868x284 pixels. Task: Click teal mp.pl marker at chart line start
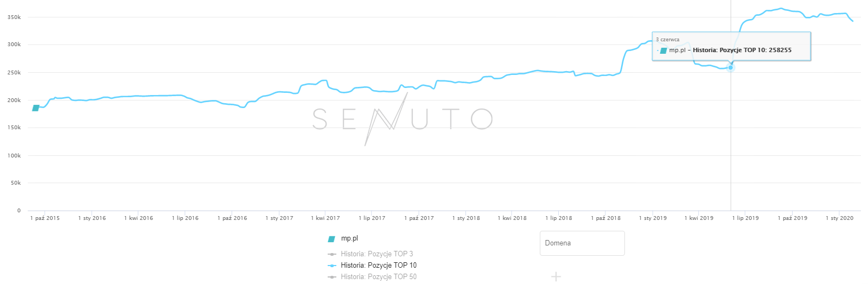click(x=36, y=108)
